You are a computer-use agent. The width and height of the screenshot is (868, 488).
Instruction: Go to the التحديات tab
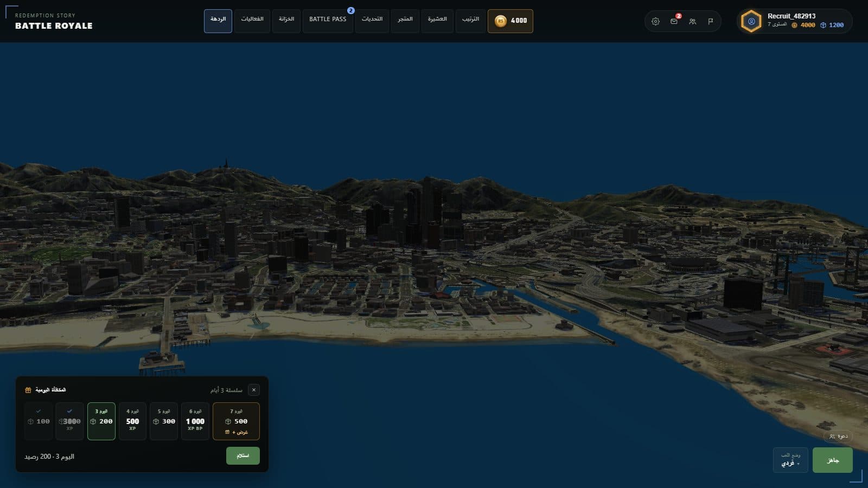(372, 21)
